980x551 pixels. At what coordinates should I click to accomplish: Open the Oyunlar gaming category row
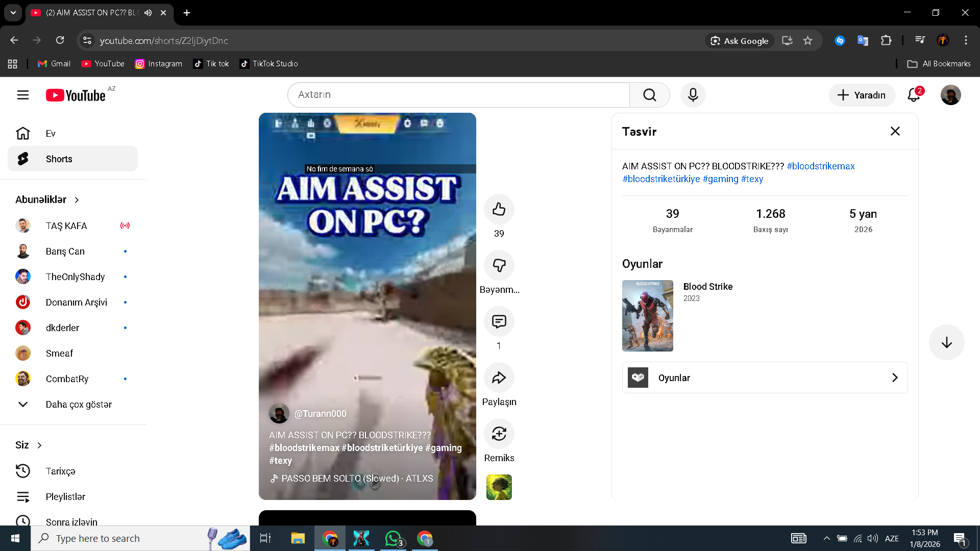(765, 378)
